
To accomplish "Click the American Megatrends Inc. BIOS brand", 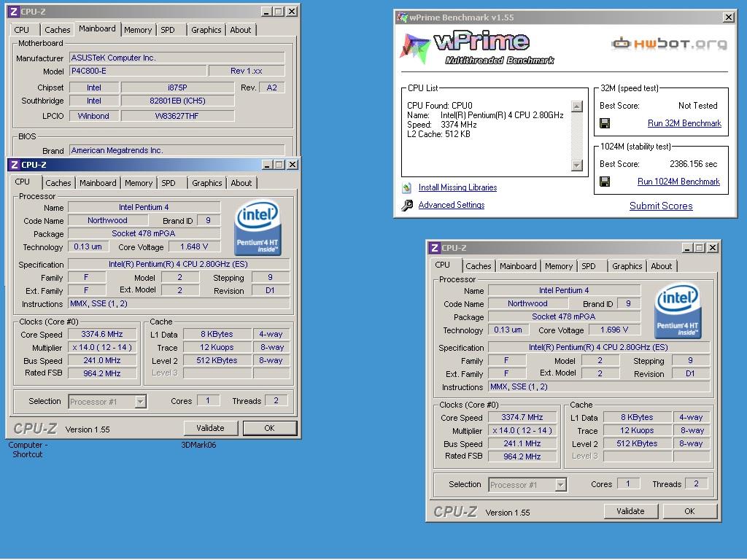I will (177, 150).
